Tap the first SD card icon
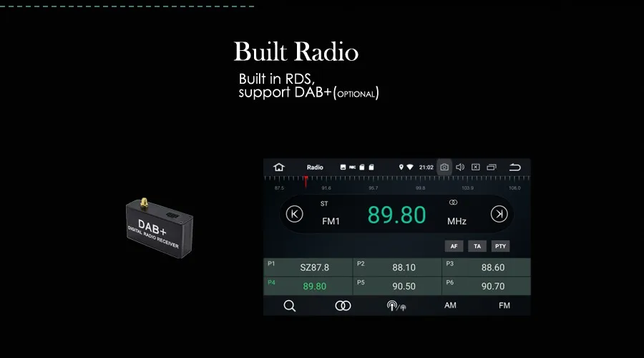Image resolution: width=644 pixels, height=358 pixels. pos(362,168)
